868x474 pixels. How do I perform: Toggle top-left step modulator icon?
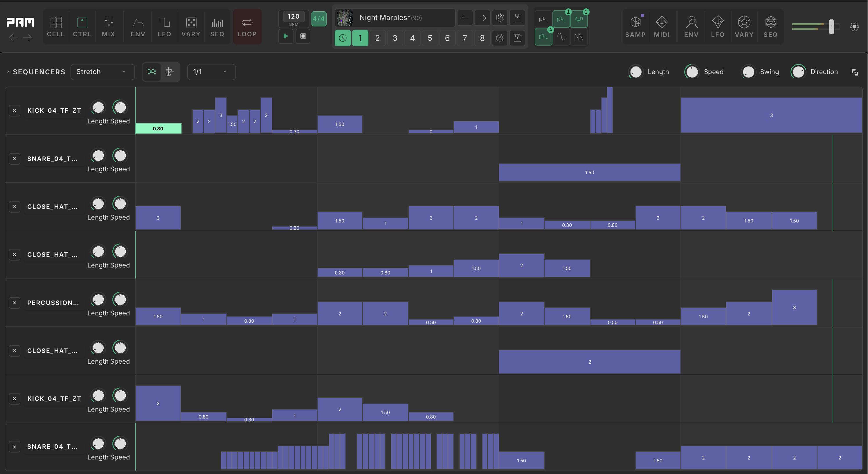click(543, 19)
